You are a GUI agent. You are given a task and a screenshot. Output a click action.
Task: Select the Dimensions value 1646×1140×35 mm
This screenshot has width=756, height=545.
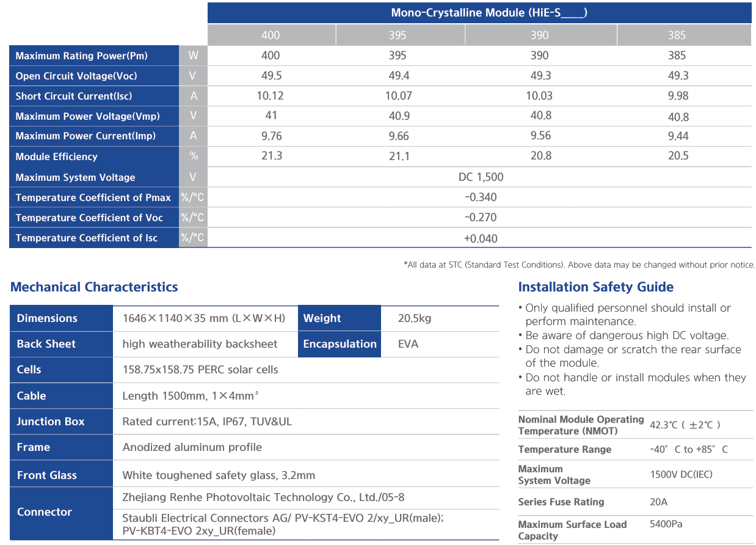pyautogui.click(x=204, y=318)
